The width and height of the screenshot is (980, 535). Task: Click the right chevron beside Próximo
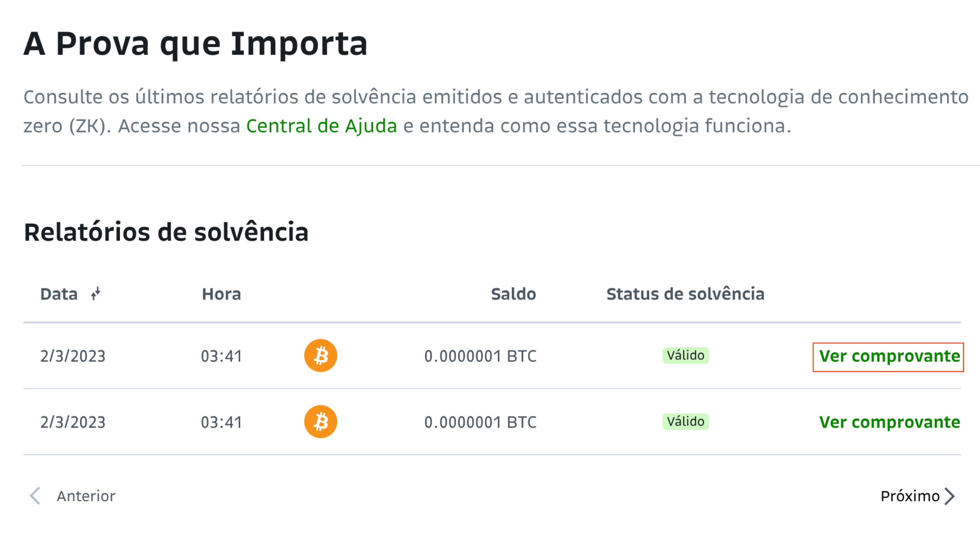click(x=950, y=496)
